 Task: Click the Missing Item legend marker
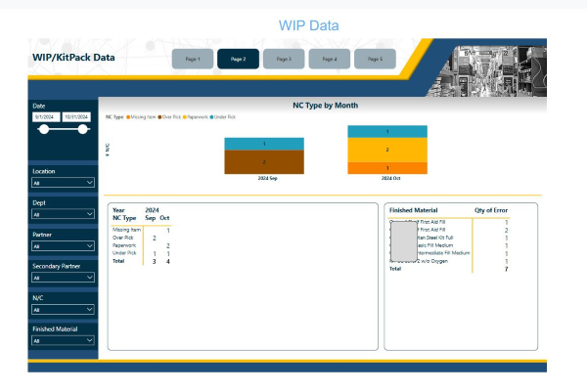[128, 117]
